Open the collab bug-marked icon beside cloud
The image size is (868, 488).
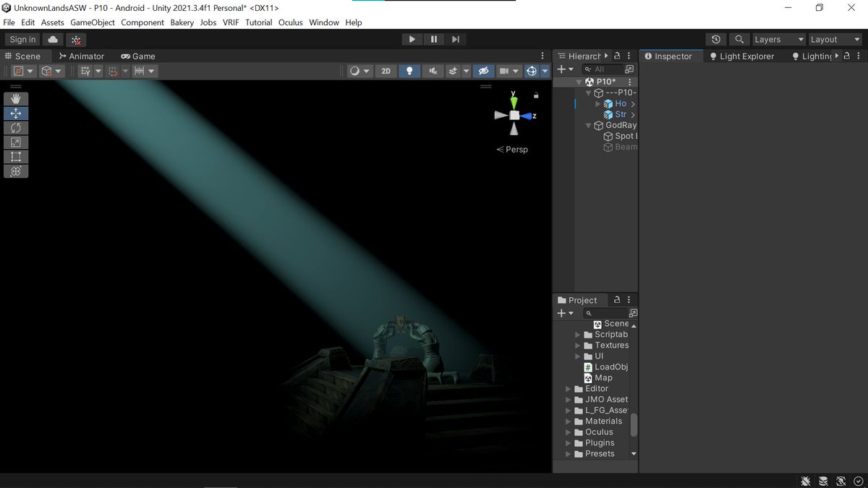pos(76,40)
